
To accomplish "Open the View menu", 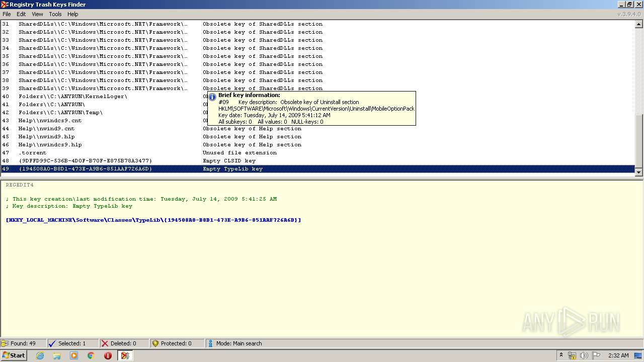I will [x=37, y=14].
